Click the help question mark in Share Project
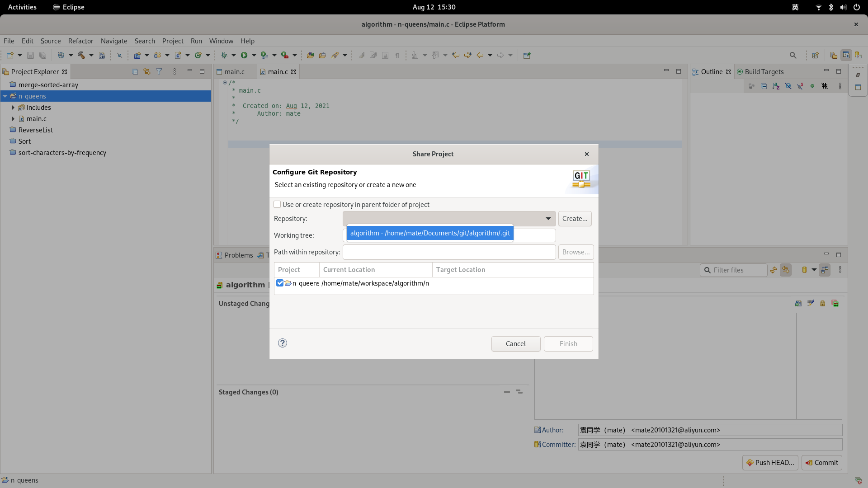The image size is (868, 488). [283, 343]
